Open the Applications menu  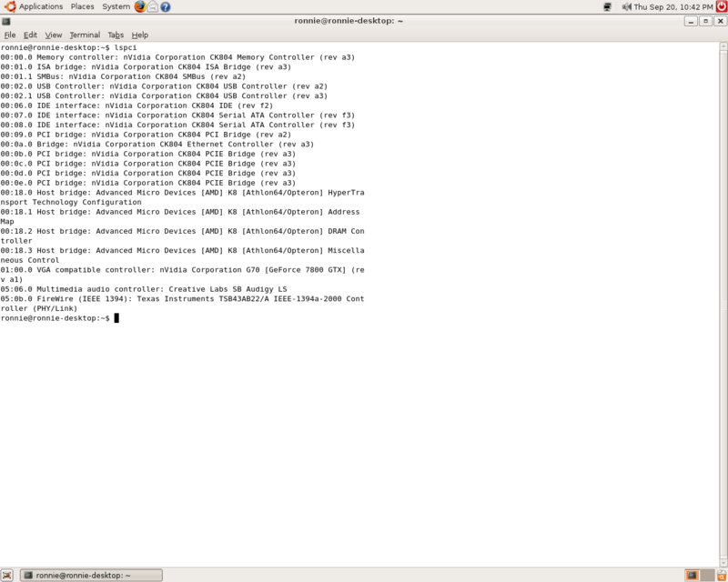coord(41,6)
